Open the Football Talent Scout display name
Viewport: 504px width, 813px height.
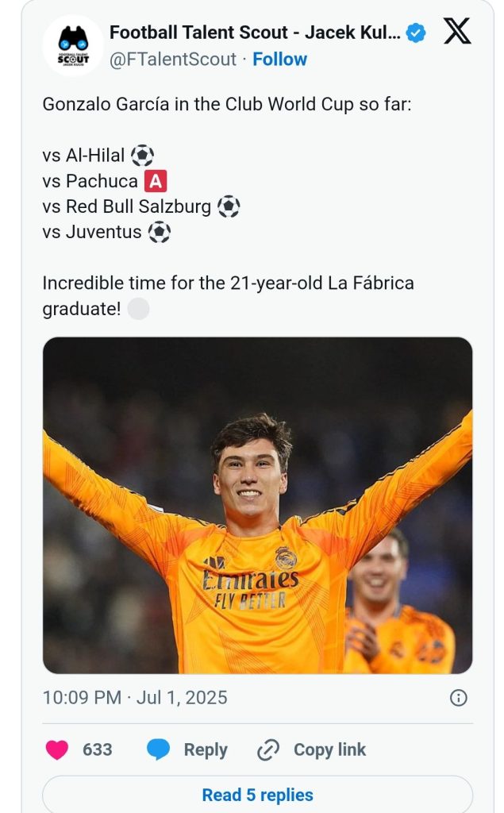point(254,33)
